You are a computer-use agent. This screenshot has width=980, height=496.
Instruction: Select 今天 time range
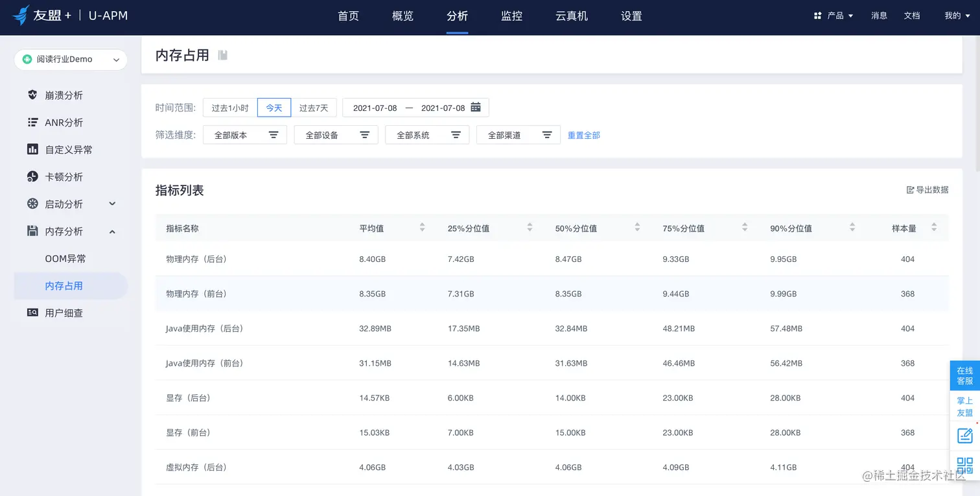coord(274,108)
